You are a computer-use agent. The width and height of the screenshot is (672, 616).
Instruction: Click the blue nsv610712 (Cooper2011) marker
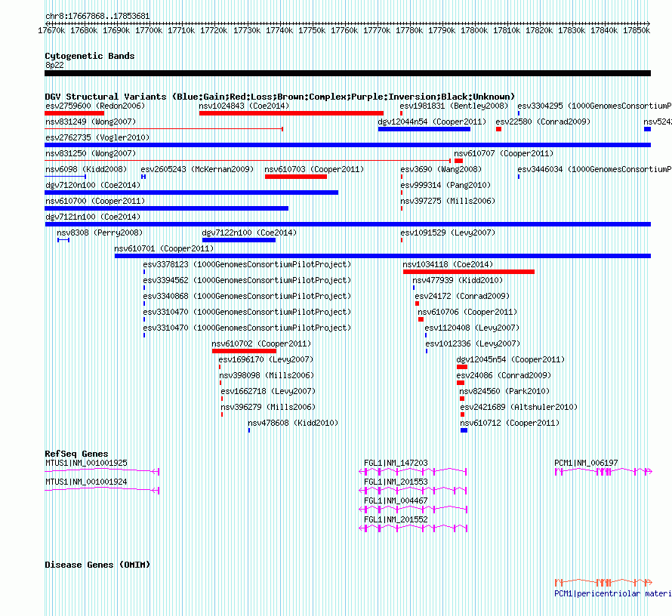click(464, 430)
